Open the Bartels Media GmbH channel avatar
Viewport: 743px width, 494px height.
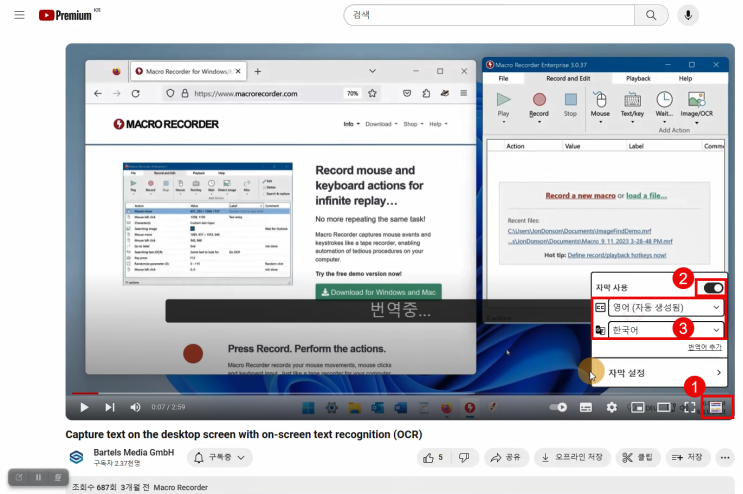point(76,457)
